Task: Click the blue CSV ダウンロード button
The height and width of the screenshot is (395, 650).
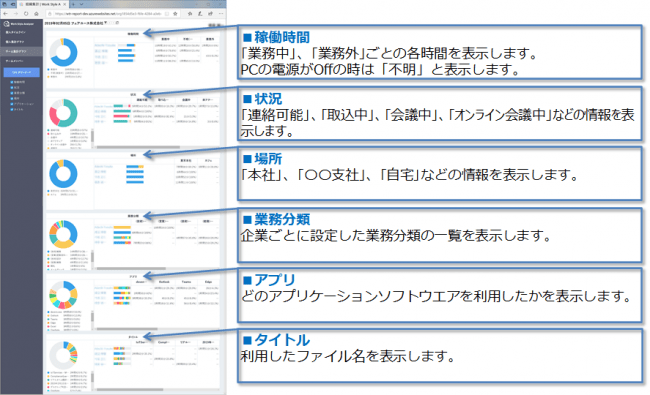Action: click(x=22, y=72)
